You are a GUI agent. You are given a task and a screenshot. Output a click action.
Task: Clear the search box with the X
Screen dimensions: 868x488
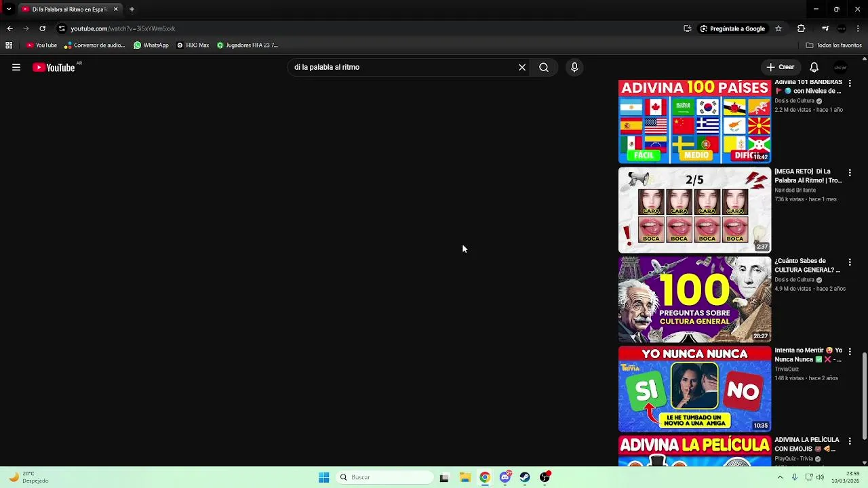point(522,67)
